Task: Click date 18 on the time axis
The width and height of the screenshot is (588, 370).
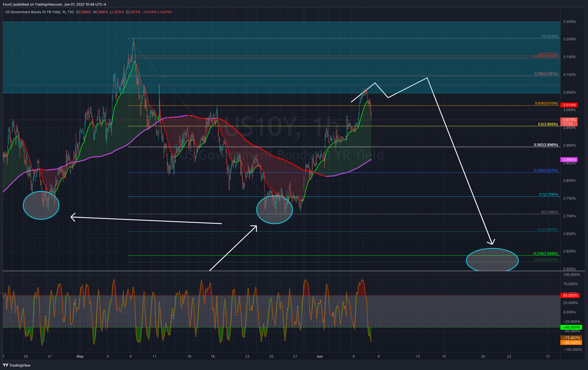Action: (x=213, y=356)
